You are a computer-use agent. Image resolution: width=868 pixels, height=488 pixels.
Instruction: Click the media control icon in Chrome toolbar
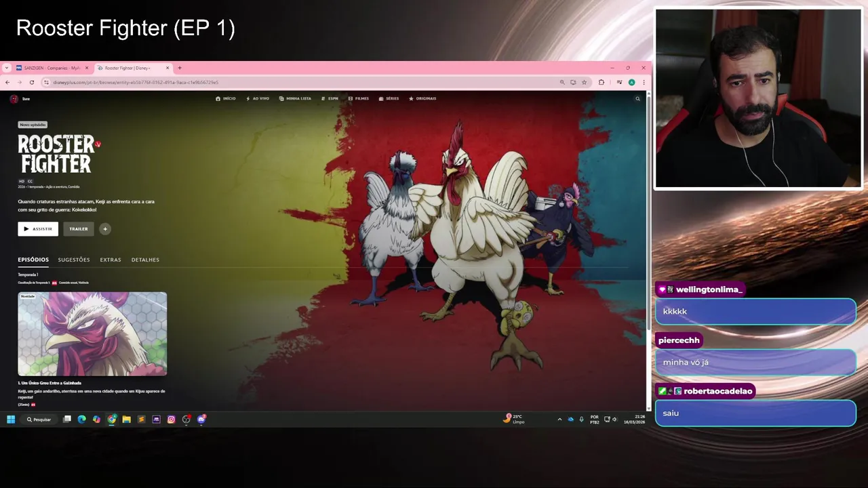620,82
